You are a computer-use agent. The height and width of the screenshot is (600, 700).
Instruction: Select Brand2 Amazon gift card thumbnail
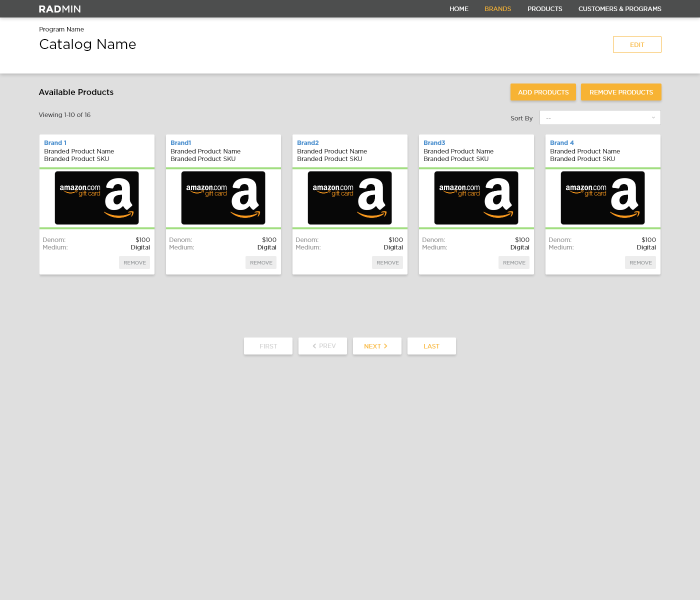coord(349,198)
